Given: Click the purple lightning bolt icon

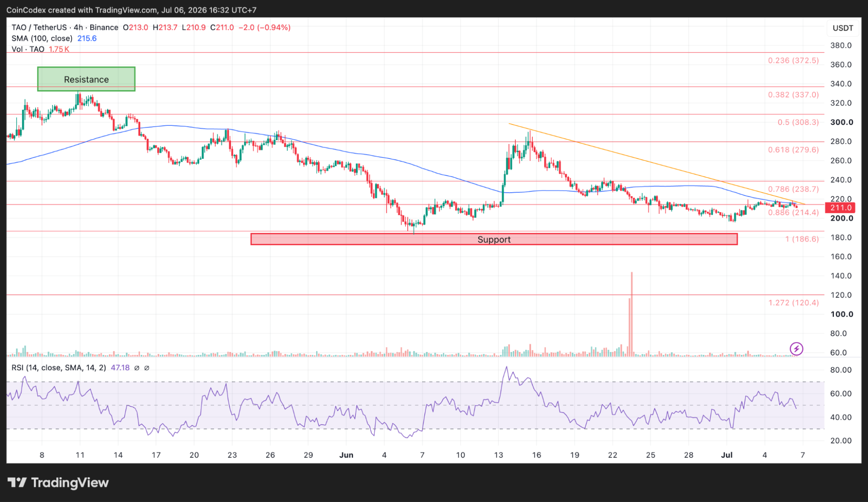Looking at the screenshot, I should (x=796, y=348).
